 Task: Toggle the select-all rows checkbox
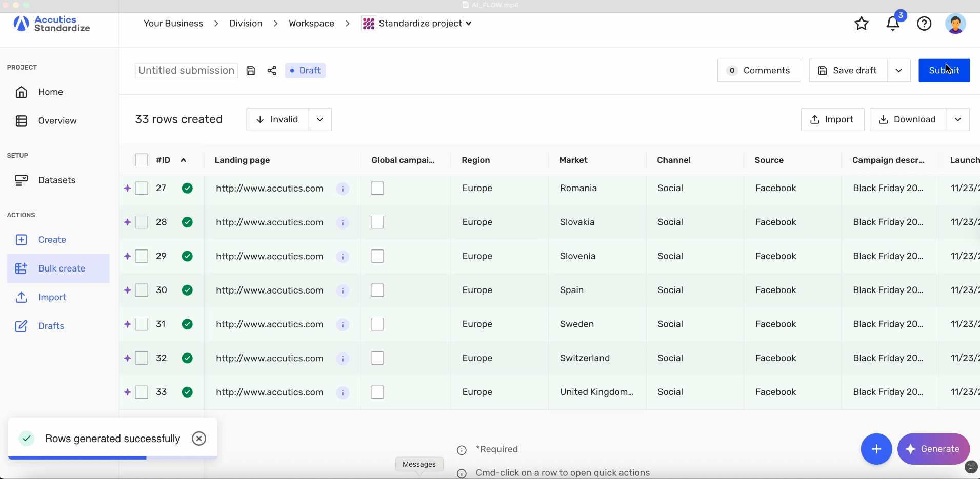(142, 160)
